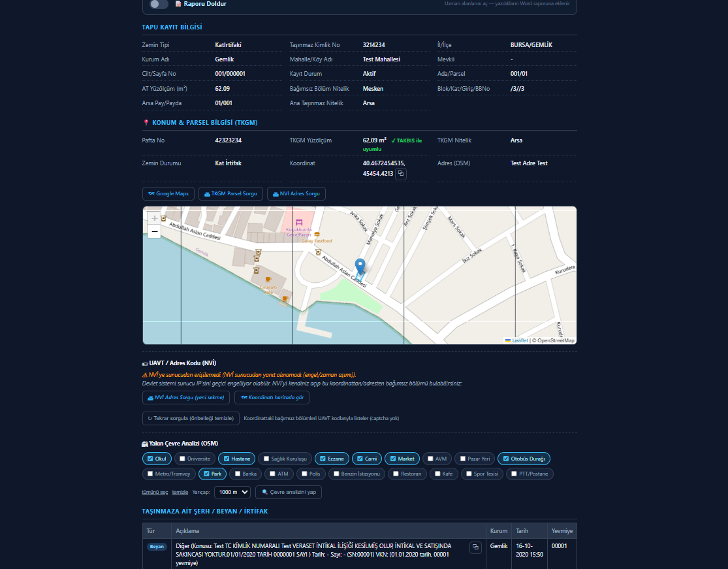Disable the Market checkbox

(x=393, y=459)
